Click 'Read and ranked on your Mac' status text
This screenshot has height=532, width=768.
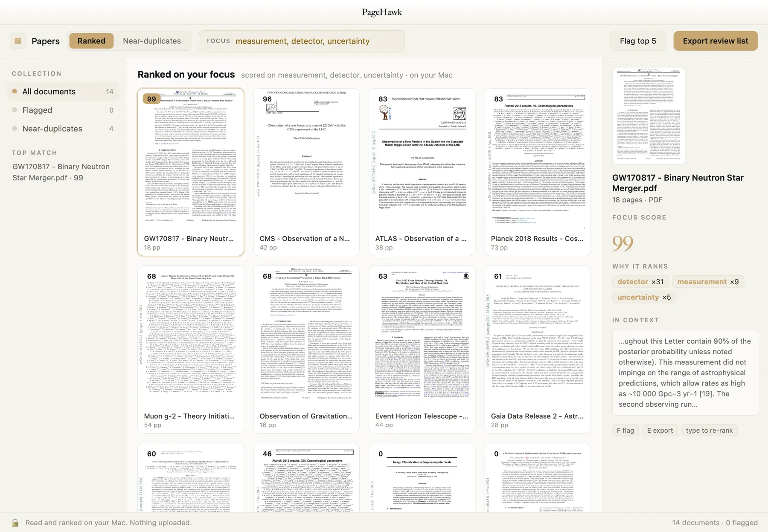pos(108,523)
